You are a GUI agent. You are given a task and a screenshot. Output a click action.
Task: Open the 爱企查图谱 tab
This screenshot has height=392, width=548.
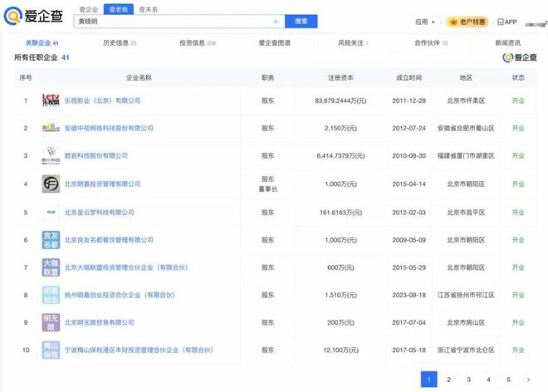[x=274, y=42]
